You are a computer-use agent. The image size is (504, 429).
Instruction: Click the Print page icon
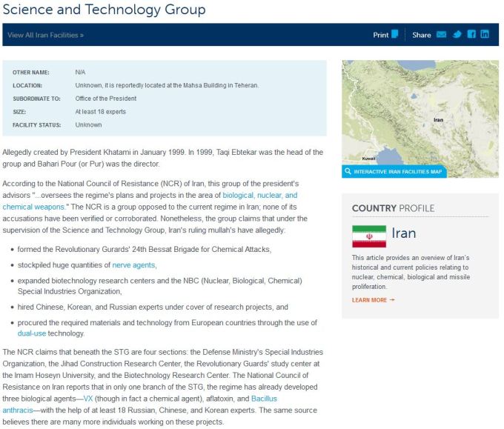[x=395, y=34]
